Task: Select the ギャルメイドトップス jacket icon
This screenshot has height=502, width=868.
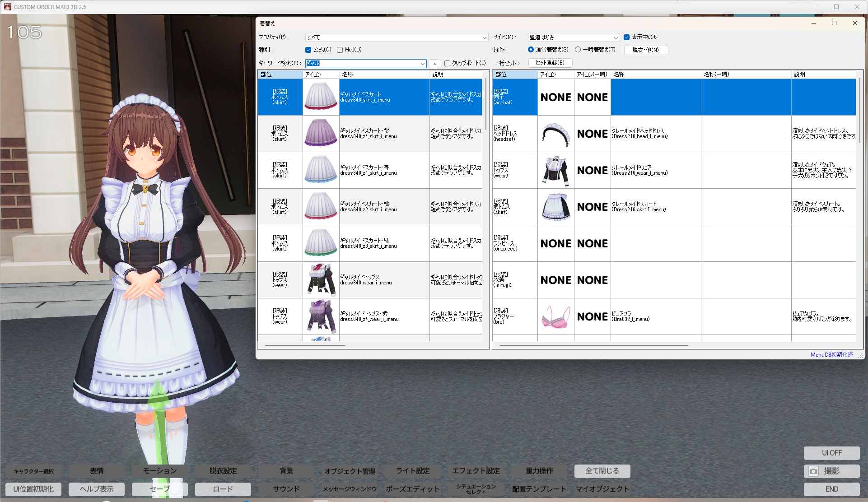Action: (321, 280)
